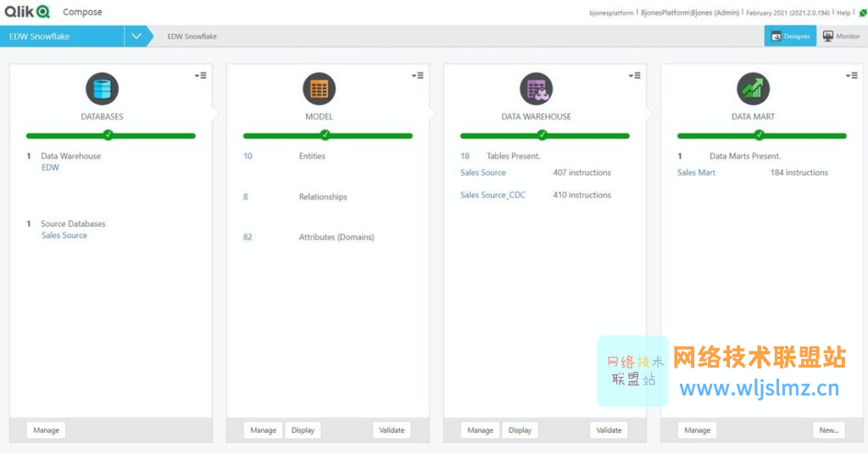
Task: Click Display in Model panel
Action: [303, 430]
